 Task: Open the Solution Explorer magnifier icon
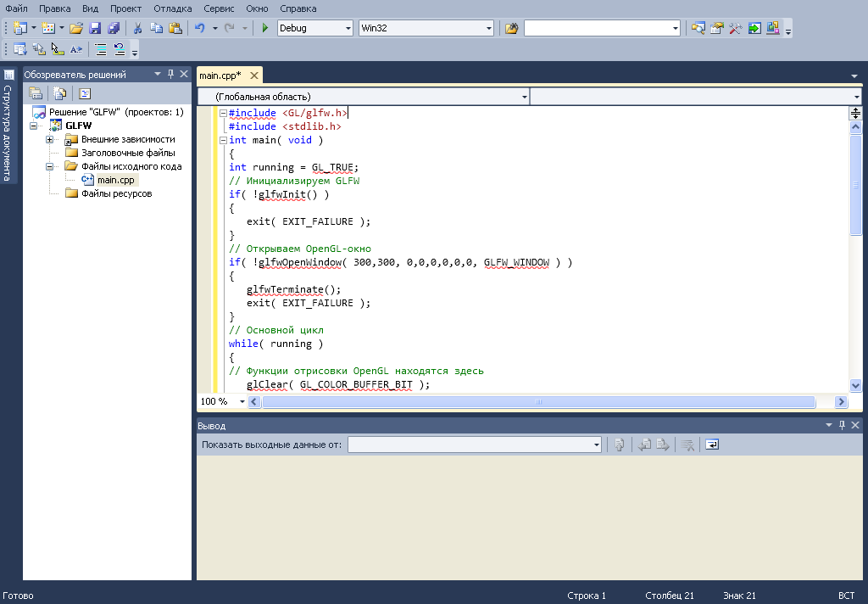click(698, 28)
